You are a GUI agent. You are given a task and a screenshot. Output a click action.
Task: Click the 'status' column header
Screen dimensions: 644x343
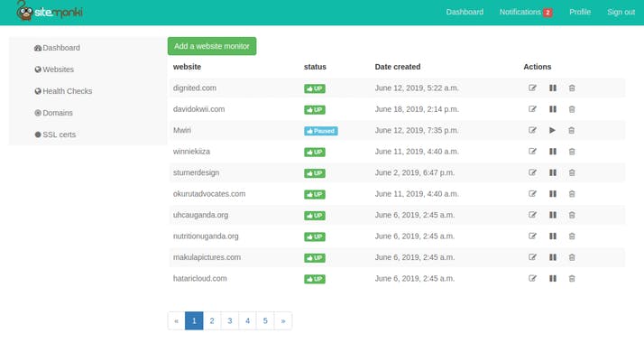coord(315,67)
